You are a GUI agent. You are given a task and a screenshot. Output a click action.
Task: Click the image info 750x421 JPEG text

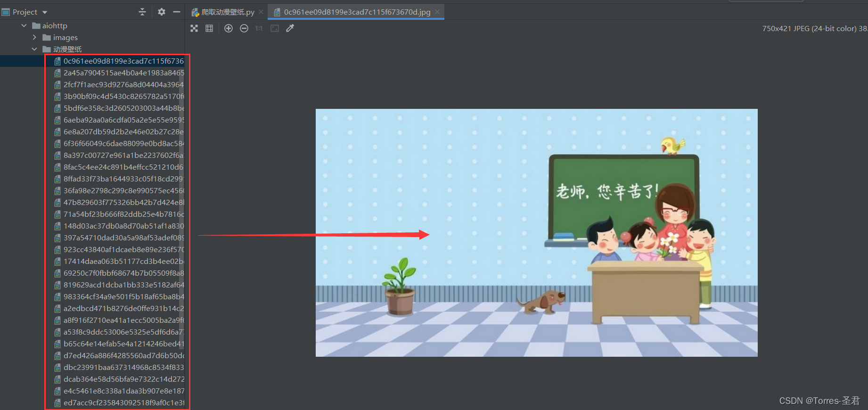[x=815, y=28]
